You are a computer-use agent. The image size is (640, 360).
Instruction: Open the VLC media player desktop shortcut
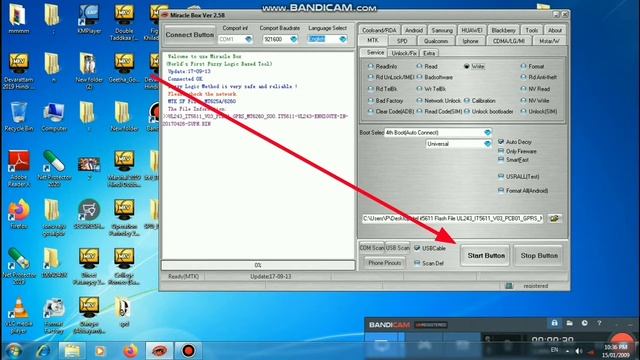click(19, 315)
